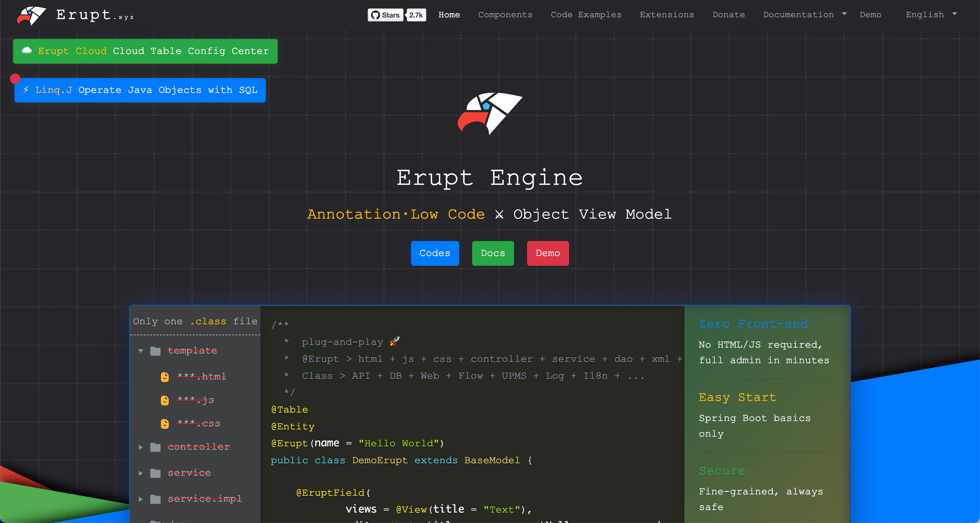This screenshot has width=980, height=523.
Task: Open the Demo nav link
Action: pyautogui.click(x=870, y=15)
